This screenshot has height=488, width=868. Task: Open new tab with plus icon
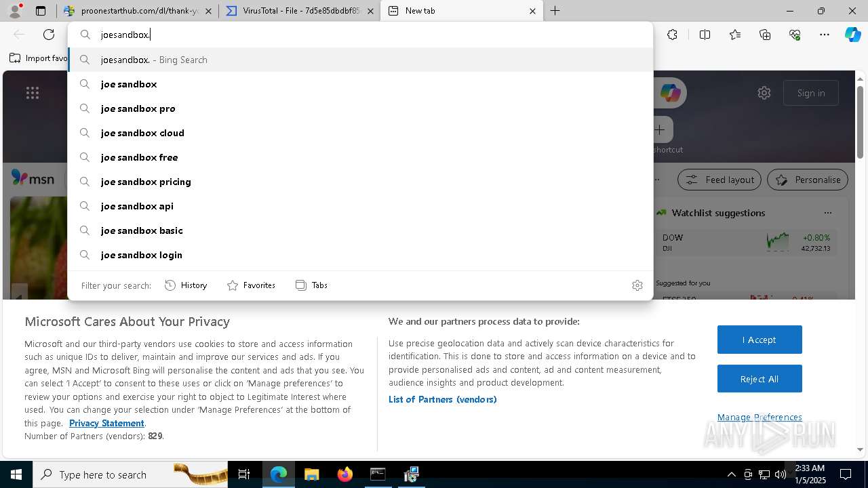555,11
